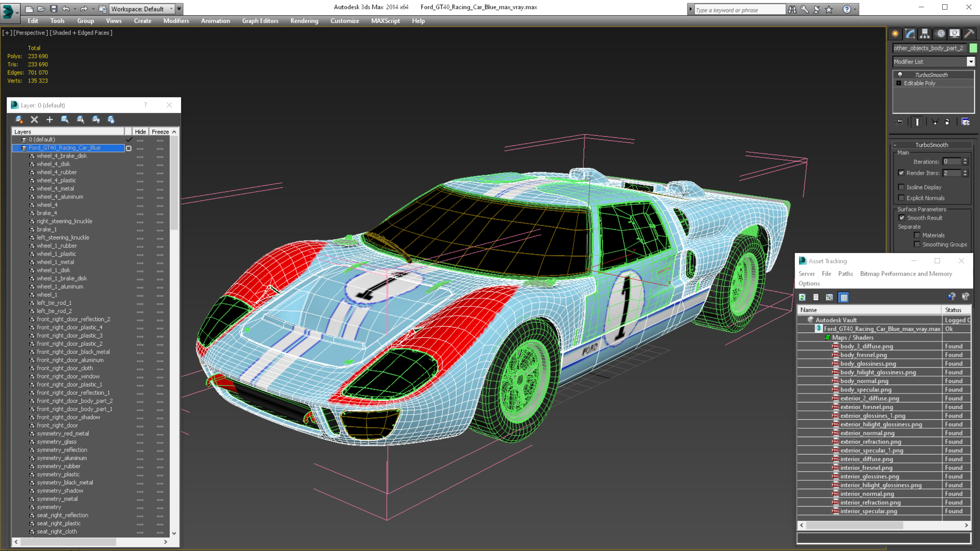Open the Graph Editors menu

tap(260, 21)
